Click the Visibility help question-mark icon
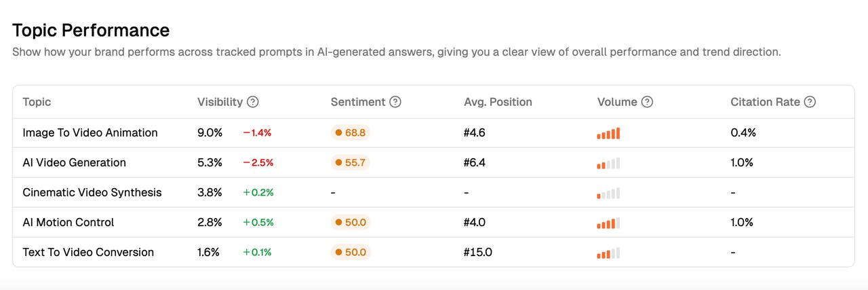868x290 pixels. click(x=253, y=102)
